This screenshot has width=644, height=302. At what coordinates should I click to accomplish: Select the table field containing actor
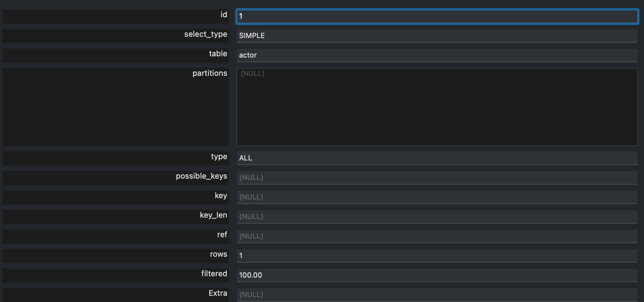click(437, 55)
